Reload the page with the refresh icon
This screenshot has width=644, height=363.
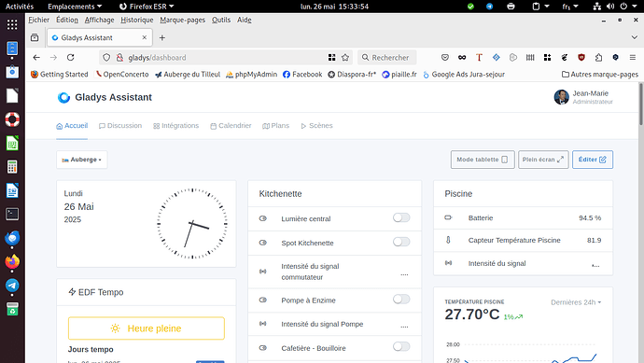(71, 58)
